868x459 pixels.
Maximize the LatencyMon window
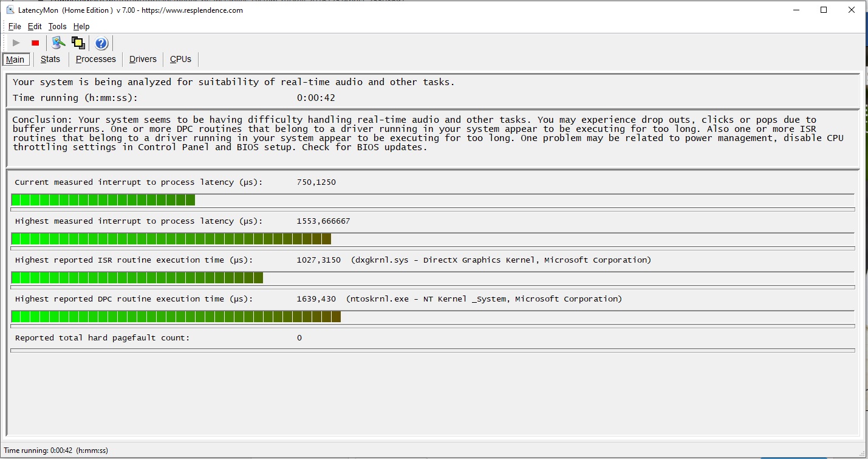point(824,10)
